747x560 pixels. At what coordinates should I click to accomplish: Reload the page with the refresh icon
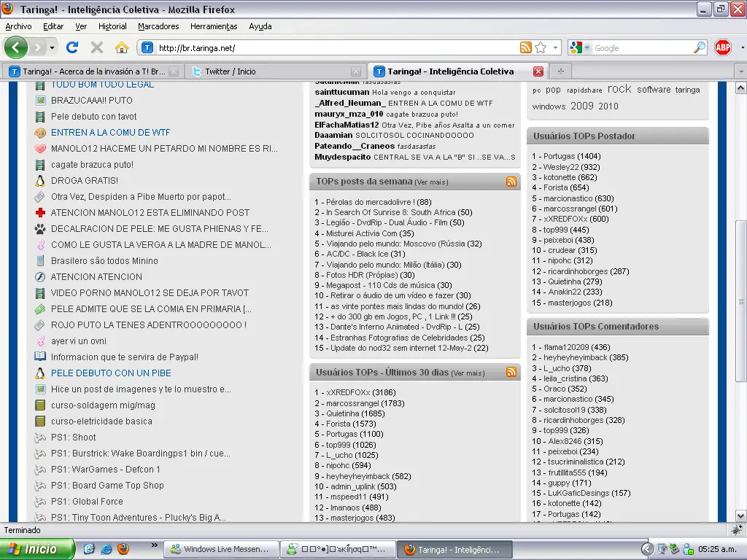click(72, 47)
